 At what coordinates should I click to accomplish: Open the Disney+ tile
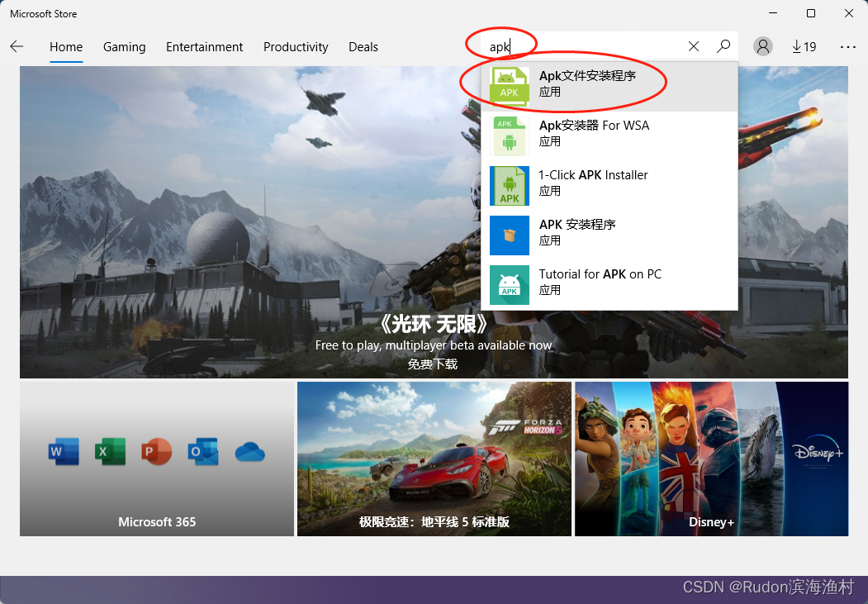pos(711,459)
